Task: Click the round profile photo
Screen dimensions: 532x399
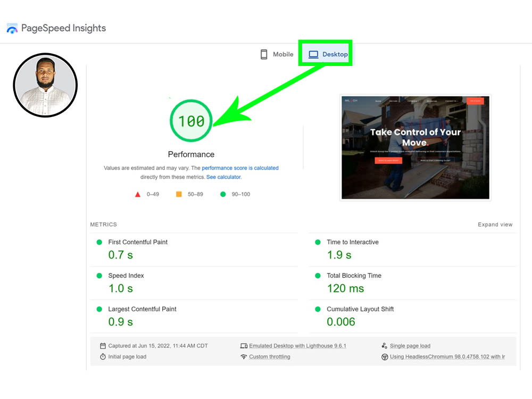Action: click(x=45, y=85)
